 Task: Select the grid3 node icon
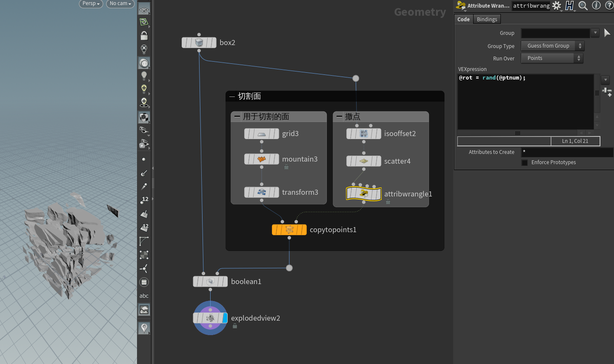click(262, 134)
